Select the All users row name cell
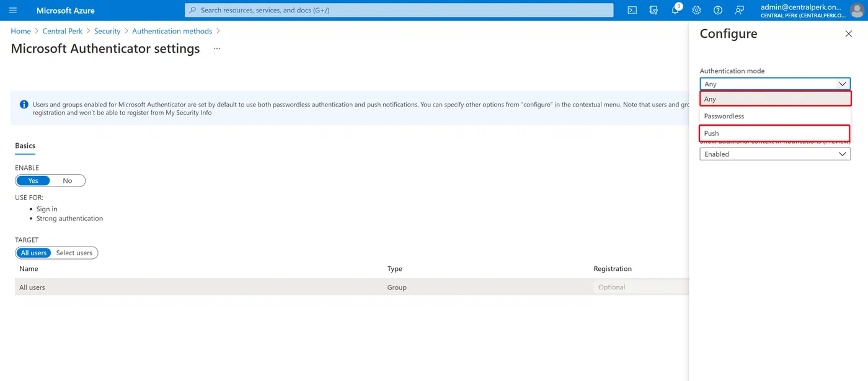This screenshot has height=381, width=868. (32, 287)
